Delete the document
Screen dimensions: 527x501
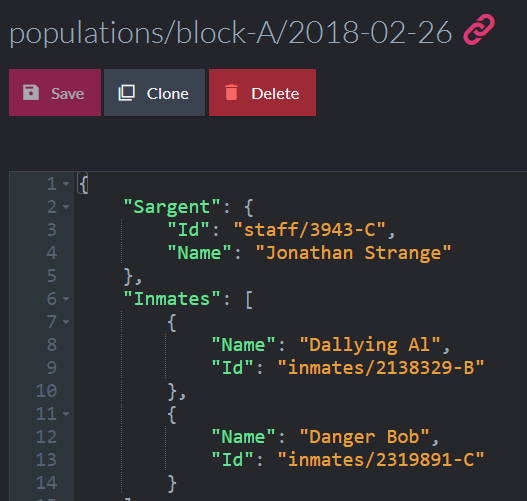[x=262, y=92]
